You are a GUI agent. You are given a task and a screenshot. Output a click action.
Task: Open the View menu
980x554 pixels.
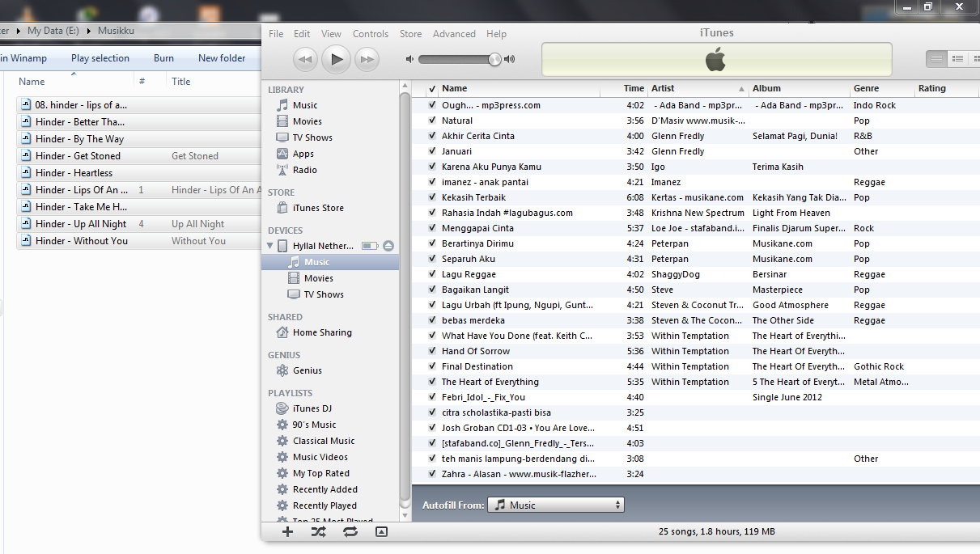(x=331, y=34)
